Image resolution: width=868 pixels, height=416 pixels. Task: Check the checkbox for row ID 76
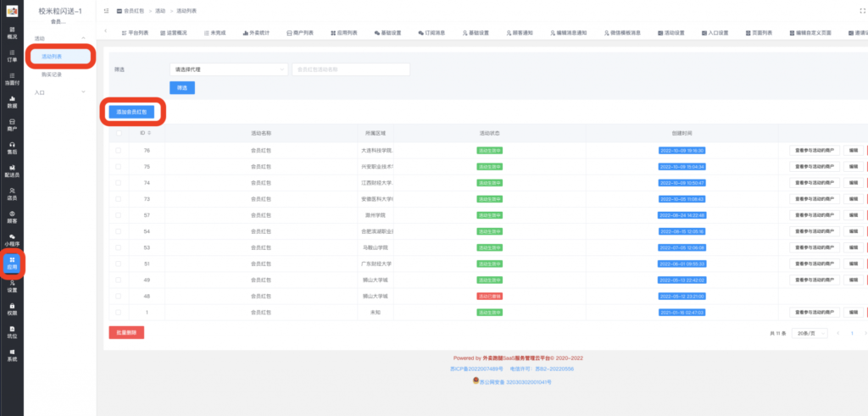[x=118, y=150]
